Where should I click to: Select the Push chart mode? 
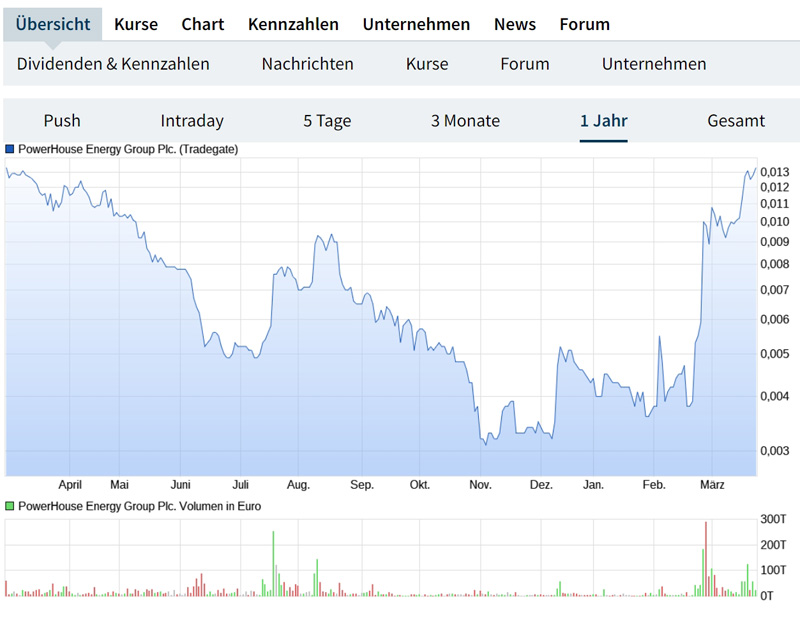click(x=62, y=121)
